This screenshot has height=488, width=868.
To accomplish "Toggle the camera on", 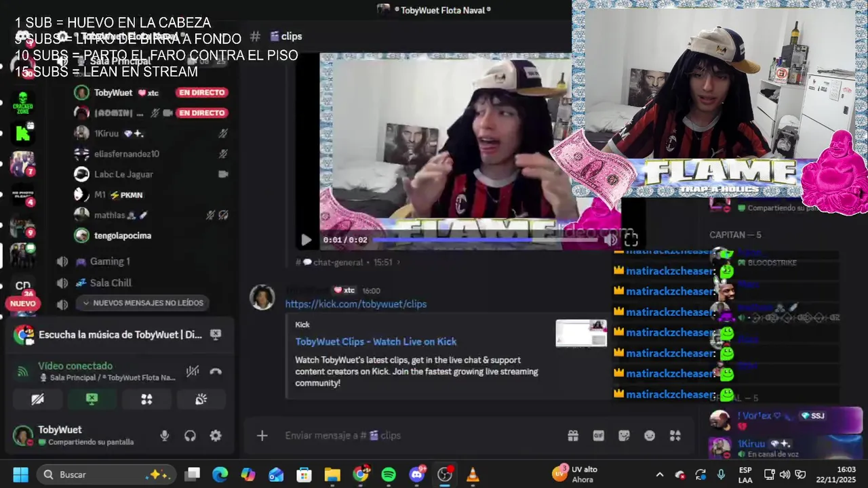I will pos(38,399).
